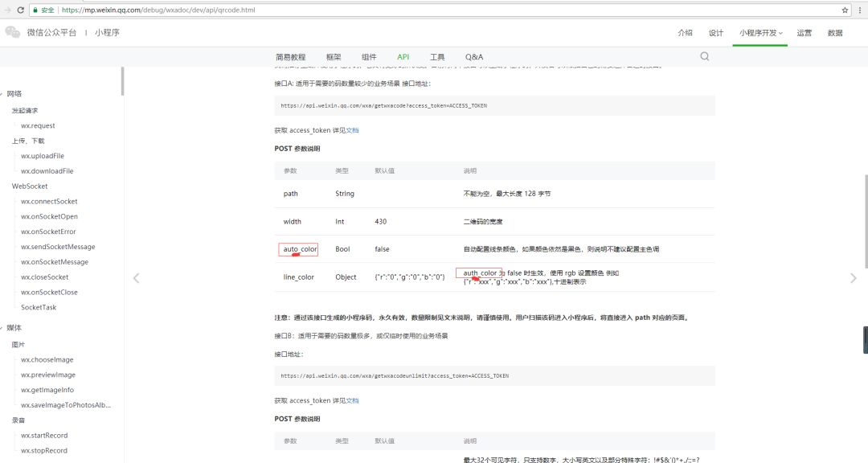
Task: Click the line_color parameter cell
Action: [x=298, y=277]
